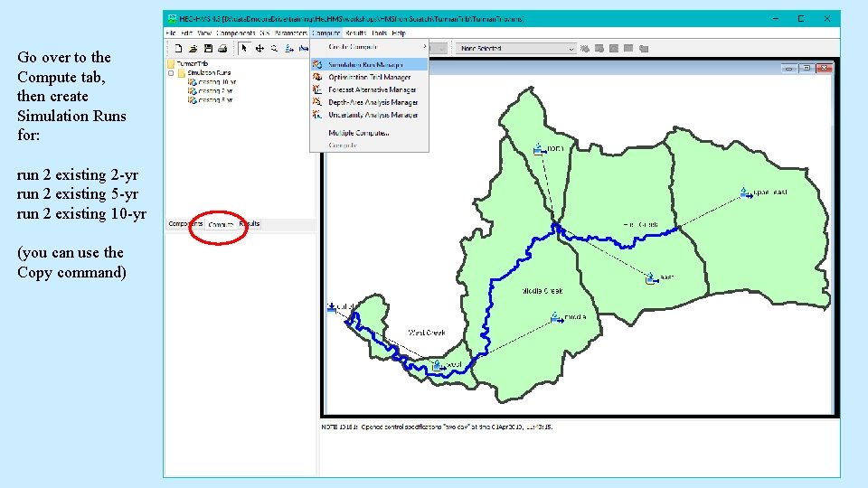Click the north subbasin icon on map
This screenshot has width=868, height=488.
click(x=539, y=149)
